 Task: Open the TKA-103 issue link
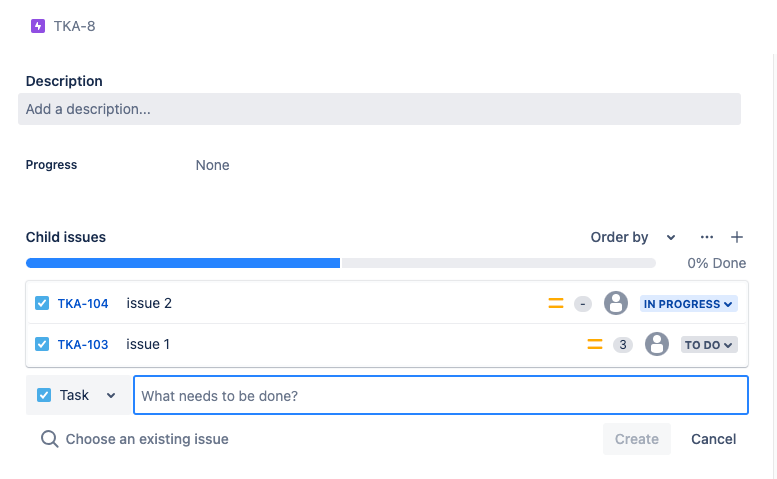tap(83, 344)
